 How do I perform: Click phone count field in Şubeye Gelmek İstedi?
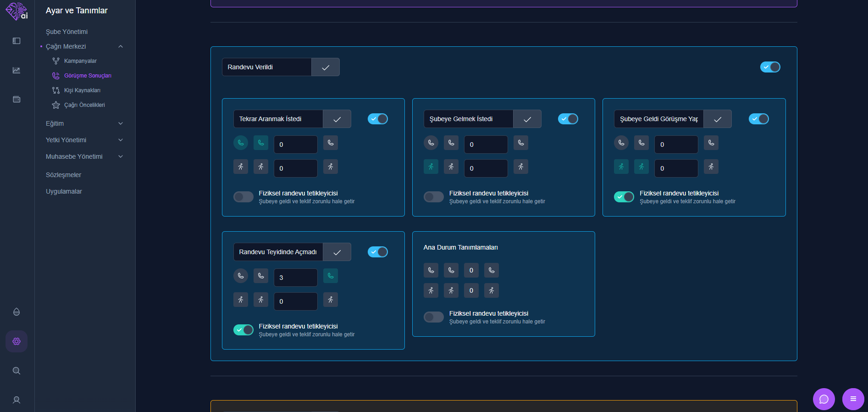(x=486, y=145)
